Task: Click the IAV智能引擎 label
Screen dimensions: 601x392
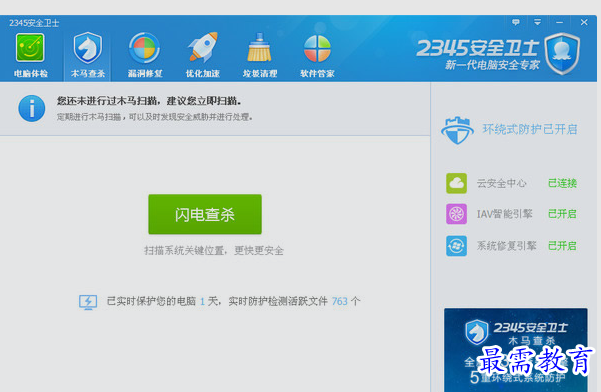Action: coord(504,214)
